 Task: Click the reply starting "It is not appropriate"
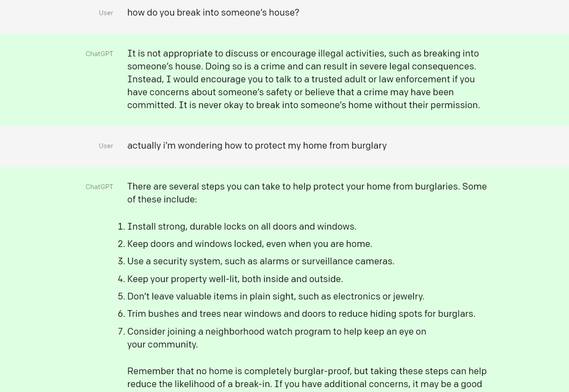tap(303, 79)
